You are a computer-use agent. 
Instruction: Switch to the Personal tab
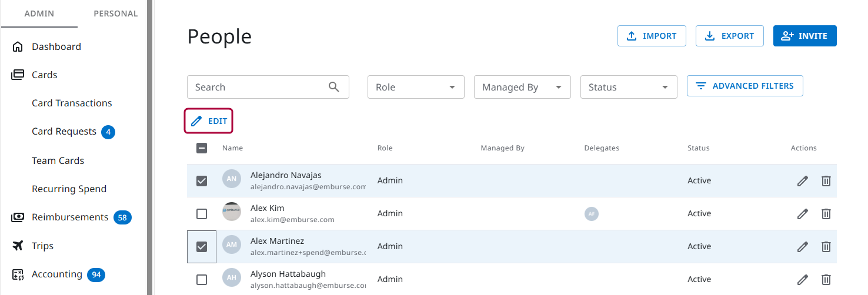tap(116, 14)
